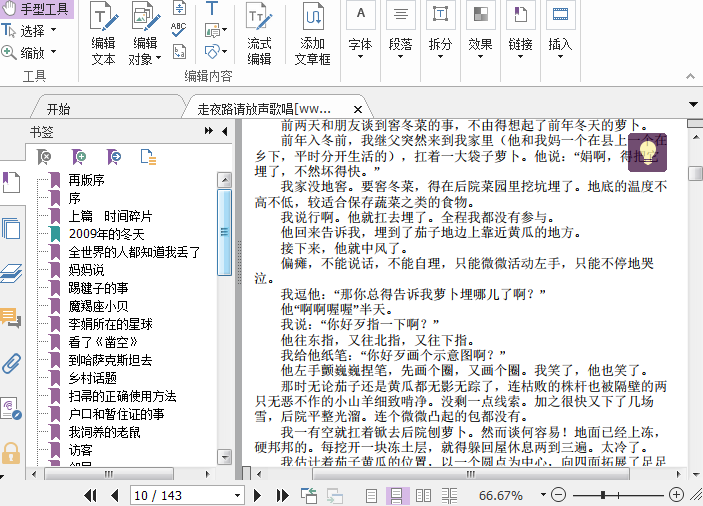703x506 pixels.
Task: Collapse the ribbon with the up arrow
Action: pos(690,77)
